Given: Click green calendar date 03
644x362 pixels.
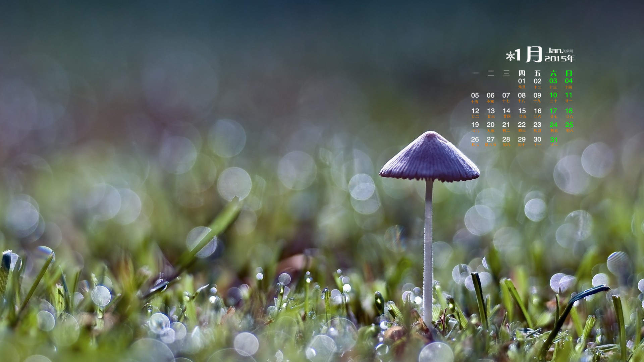Looking at the screenshot, I should (553, 81).
